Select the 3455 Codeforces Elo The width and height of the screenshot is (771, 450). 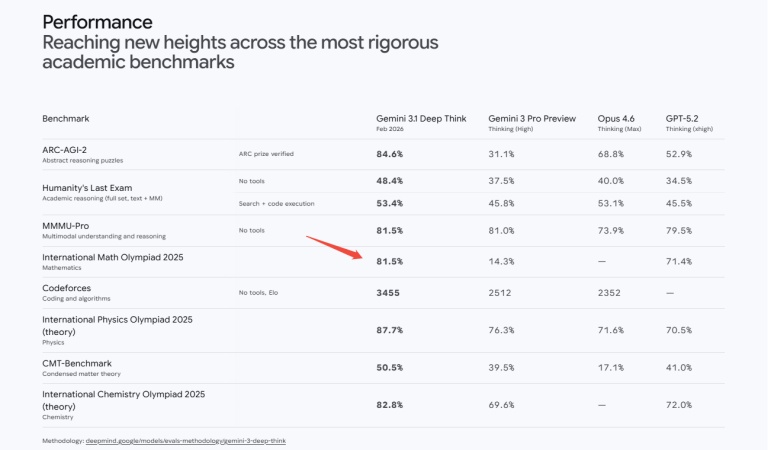click(x=388, y=293)
